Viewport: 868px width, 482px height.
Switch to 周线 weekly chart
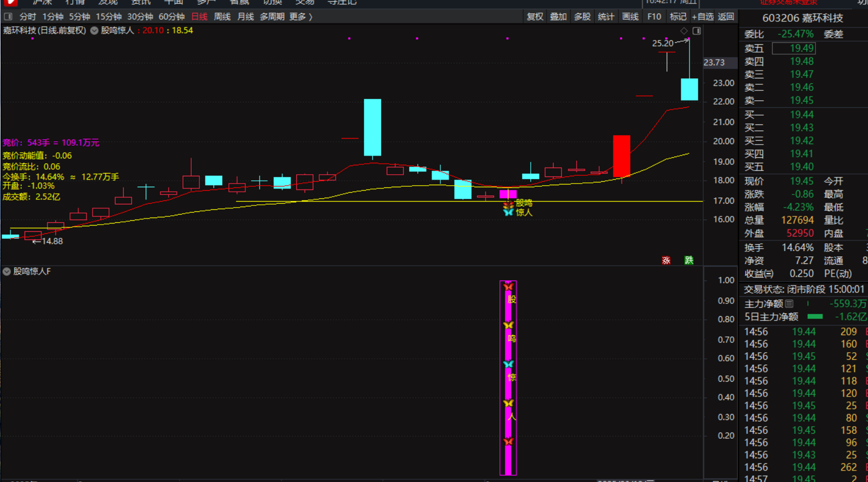tap(222, 16)
